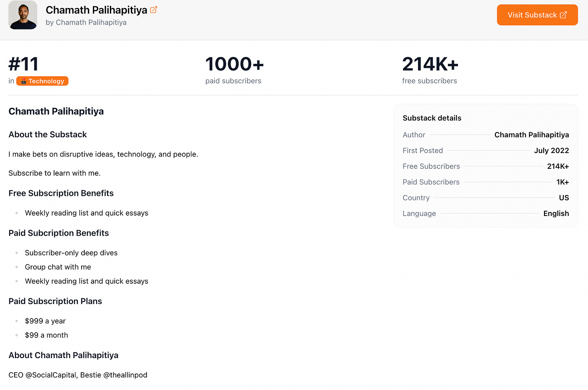Click the 'CEO @SocialCapital, Bestie @theallinpod' bio
Viewport: 588px width, 390px height.
pyautogui.click(x=78, y=375)
